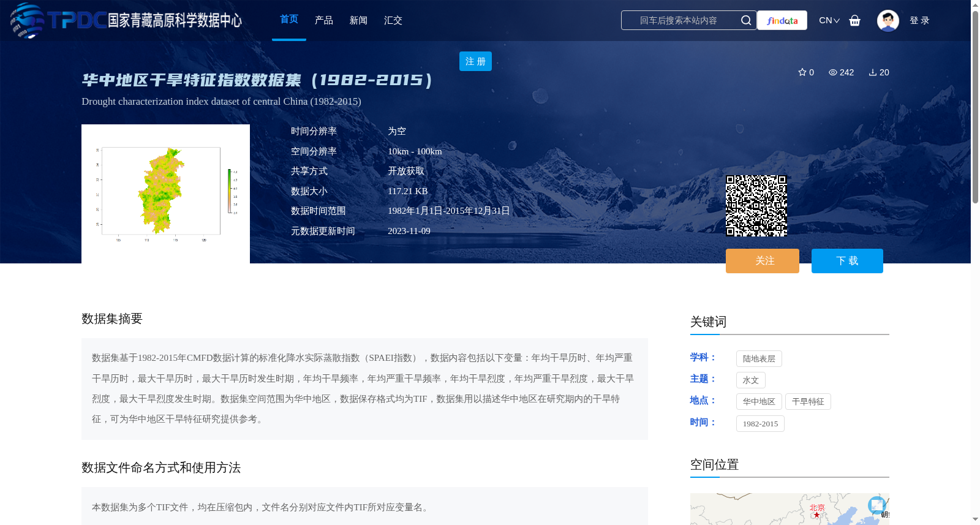Click the eye view count icon
The width and height of the screenshot is (980, 525).
(833, 72)
